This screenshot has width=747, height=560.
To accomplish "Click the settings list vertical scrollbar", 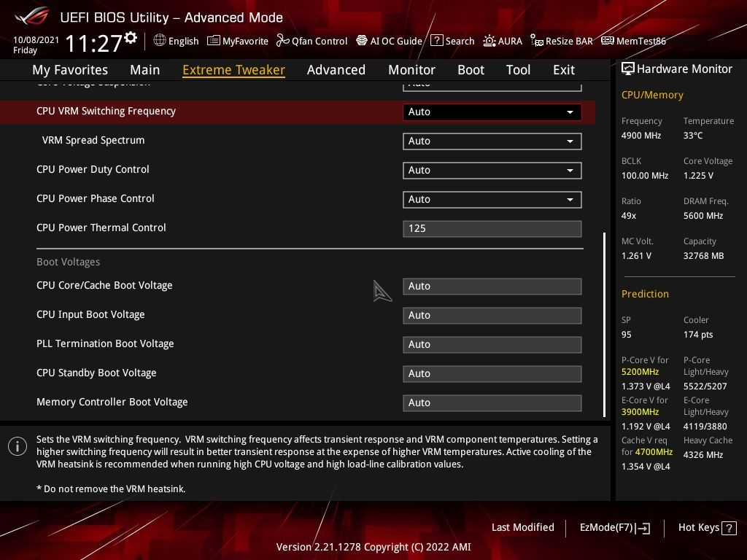I will 604,324.
